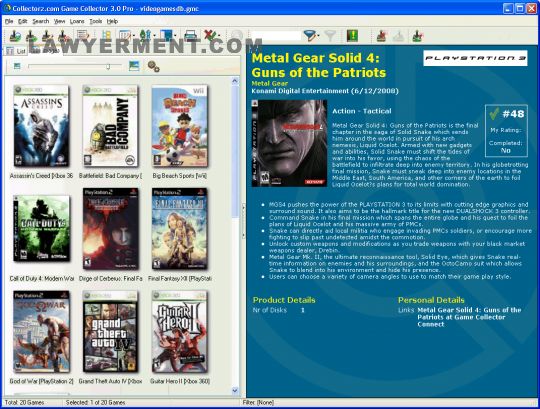Viewport: 540px width, 409px height.
Task: Click the printer icon in toolbar
Action: [x=190, y=35]
